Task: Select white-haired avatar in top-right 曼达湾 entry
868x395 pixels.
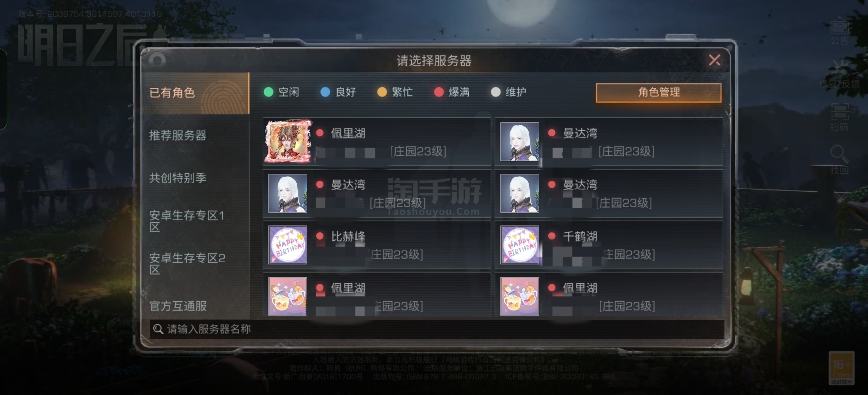Action: tap(519, 142)
